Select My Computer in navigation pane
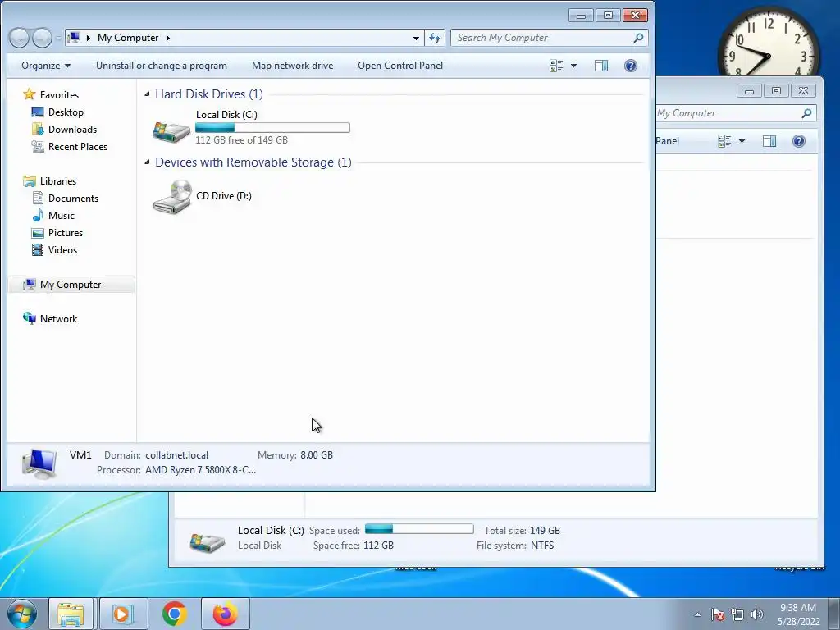840x630 pixels. [x=71, y=285]
